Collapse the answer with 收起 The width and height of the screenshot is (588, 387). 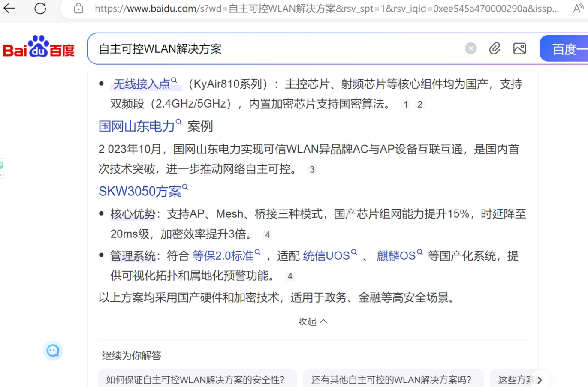313,321
